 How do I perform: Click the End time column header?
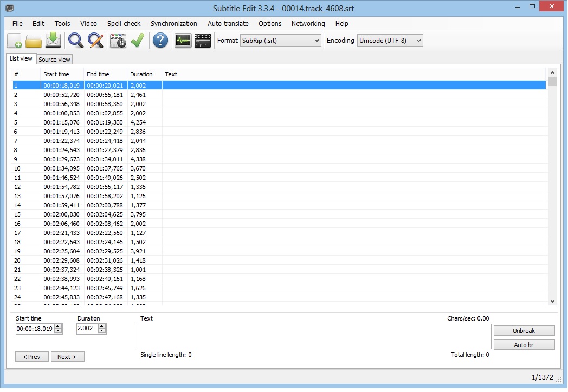coord(106,74)
